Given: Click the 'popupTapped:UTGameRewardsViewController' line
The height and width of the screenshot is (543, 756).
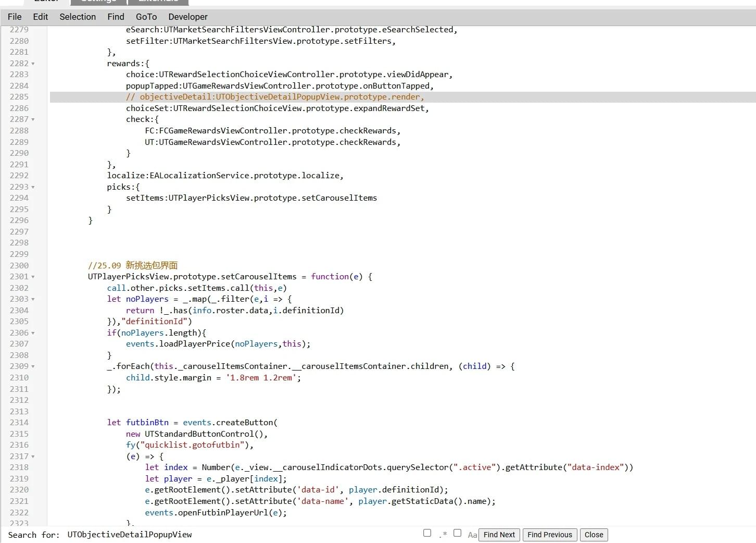Looking at the screenshot, I should click(x=280, y=86).
